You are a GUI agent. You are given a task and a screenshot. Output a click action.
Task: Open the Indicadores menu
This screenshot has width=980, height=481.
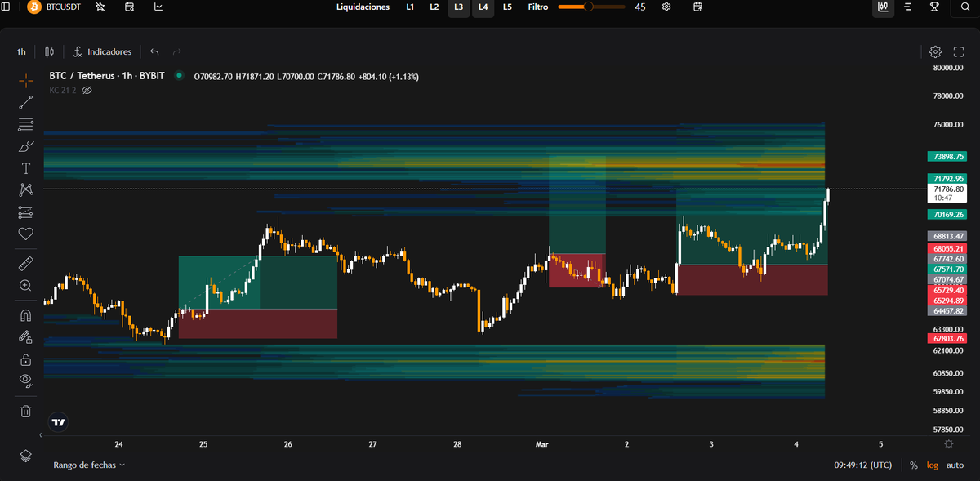click(x=102, y=51)
